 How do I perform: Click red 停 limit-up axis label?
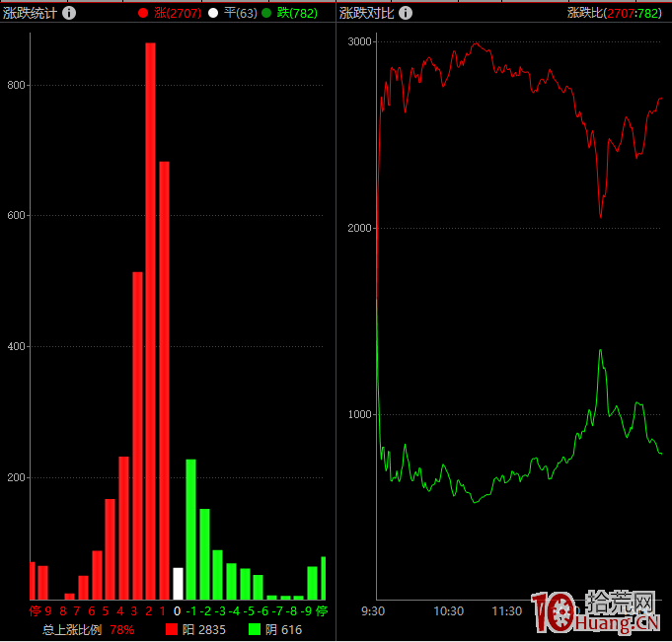(x=35, y=611)
